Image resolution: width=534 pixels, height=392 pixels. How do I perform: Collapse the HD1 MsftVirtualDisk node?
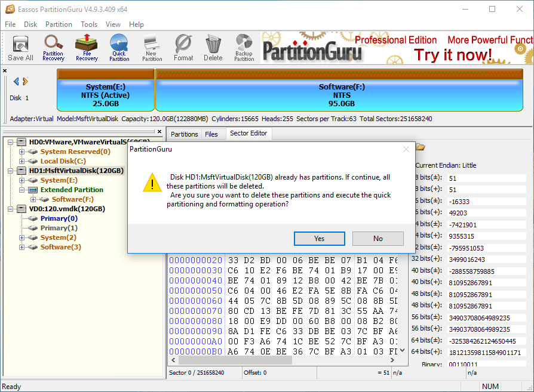pos(11,171)
